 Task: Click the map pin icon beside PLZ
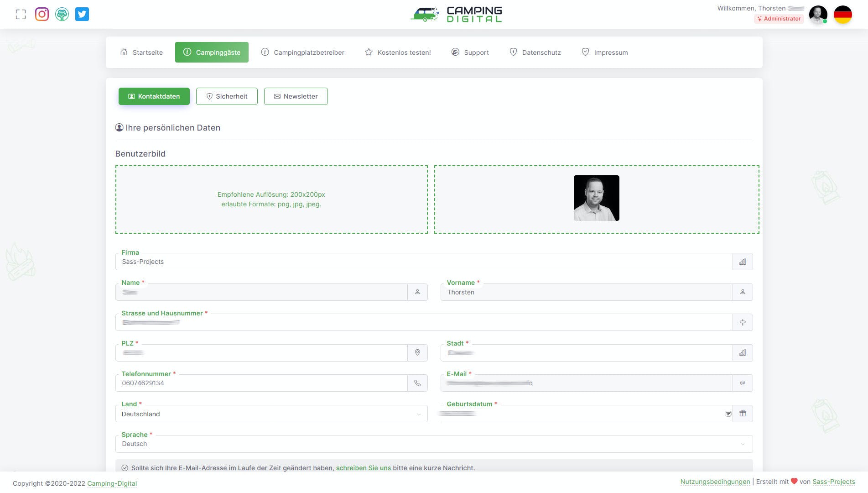[x=417, y=353]
